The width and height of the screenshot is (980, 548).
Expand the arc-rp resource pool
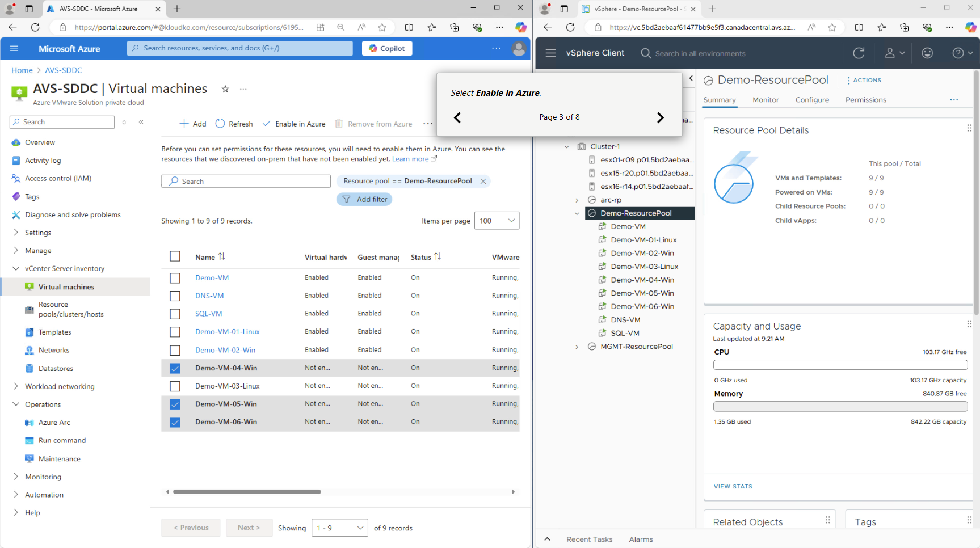(577, 200)
